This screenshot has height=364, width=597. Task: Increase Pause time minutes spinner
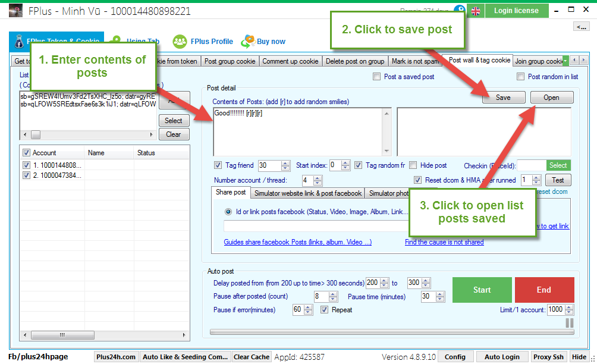(x=440, y=294)
